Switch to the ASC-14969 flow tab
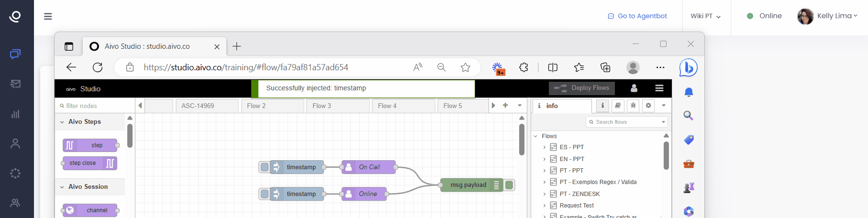Viewport: 868px width, 218px height. pos(207,106)
